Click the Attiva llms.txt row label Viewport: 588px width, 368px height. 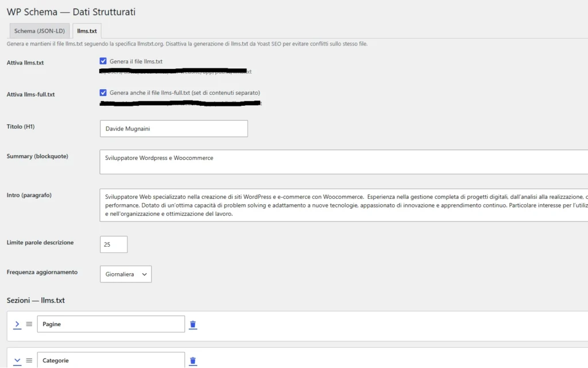pos(25,63)
